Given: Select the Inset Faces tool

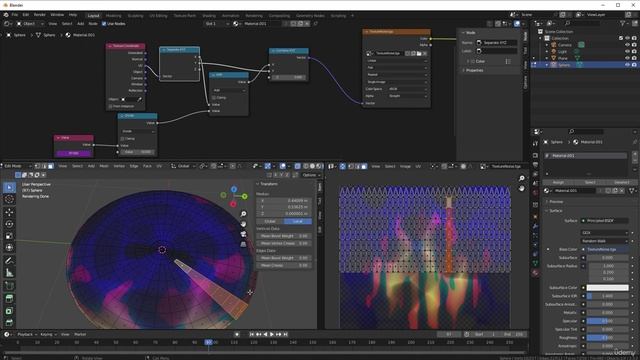Looking at the screenshot, I should pyautogui.click(x=9, y=311).
